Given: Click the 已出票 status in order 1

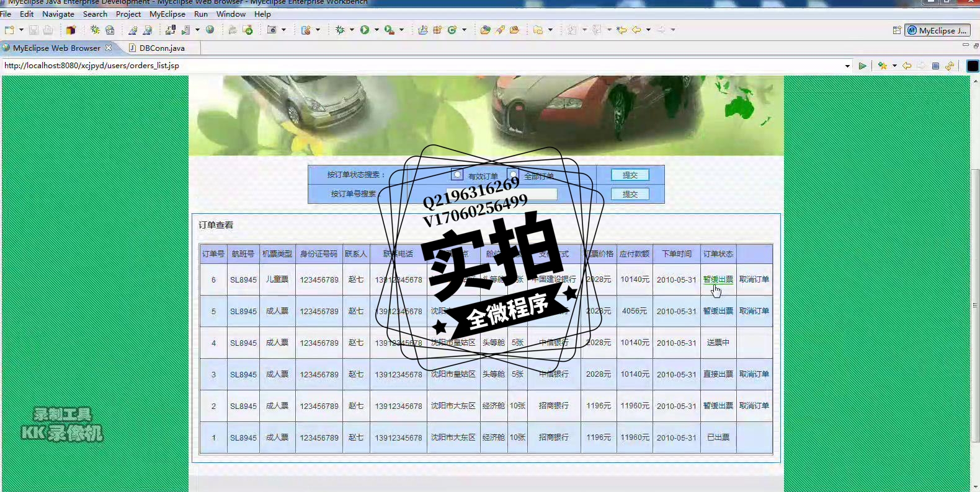Looking at the screenshot, I should point(718,437).
